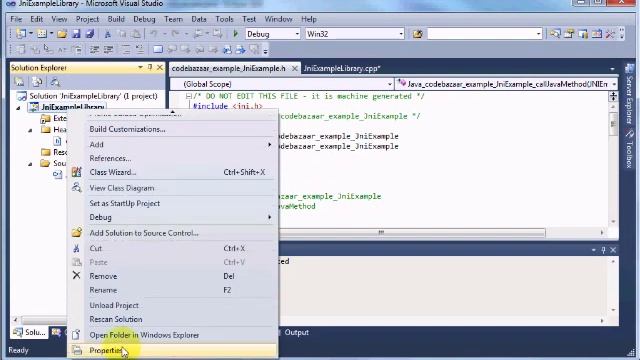
Task: Click the editor vertical scrollbar thumb
Action: click(x=613, y=123)
